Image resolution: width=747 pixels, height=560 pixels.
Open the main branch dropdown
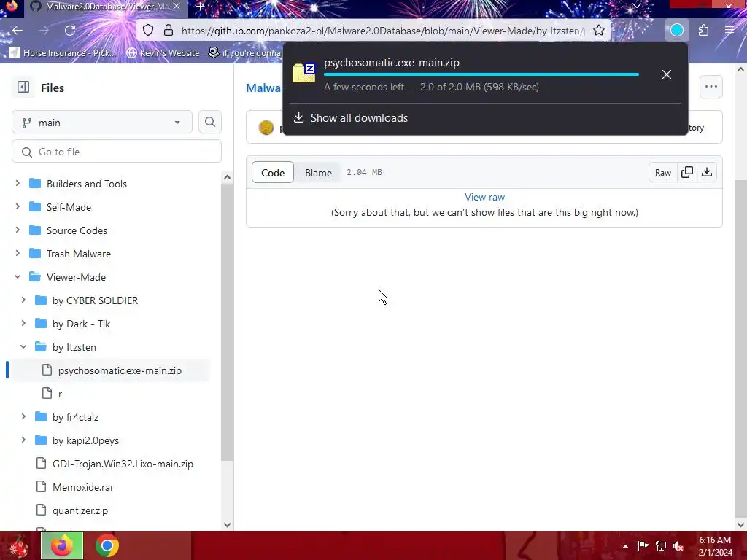102,122
